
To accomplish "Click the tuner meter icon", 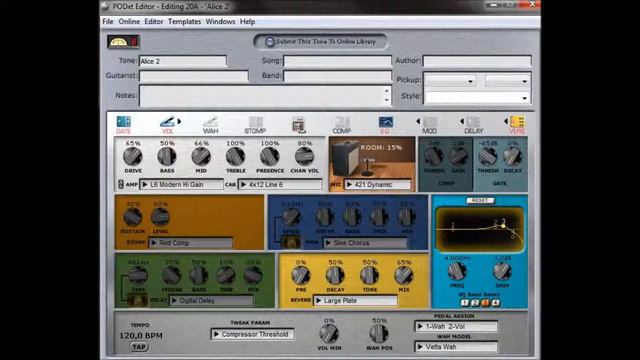I will pos(123,42).
